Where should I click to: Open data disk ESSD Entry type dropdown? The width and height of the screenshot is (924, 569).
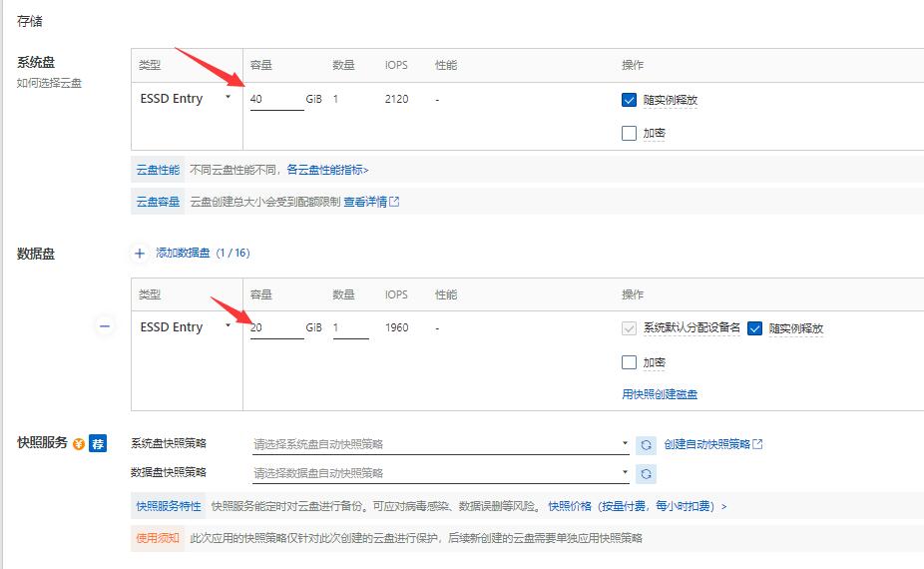click(186, 327)
